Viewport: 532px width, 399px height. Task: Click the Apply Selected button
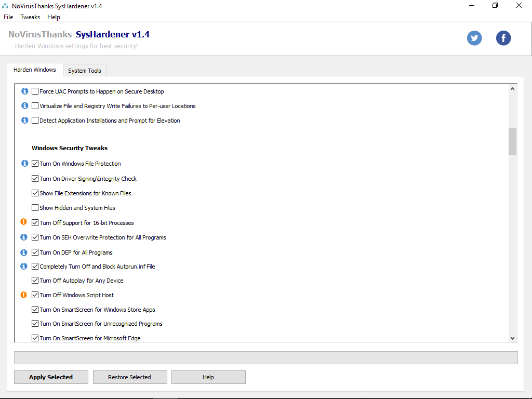point(51,377)
